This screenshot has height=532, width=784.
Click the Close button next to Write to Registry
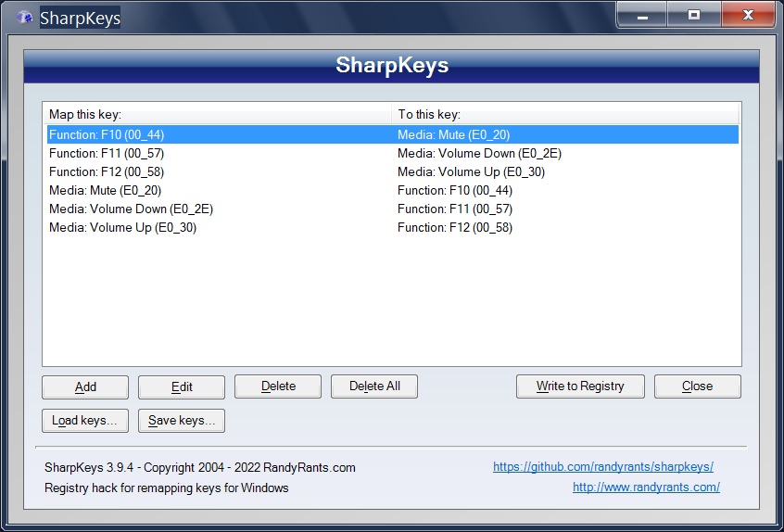[698, 386]
